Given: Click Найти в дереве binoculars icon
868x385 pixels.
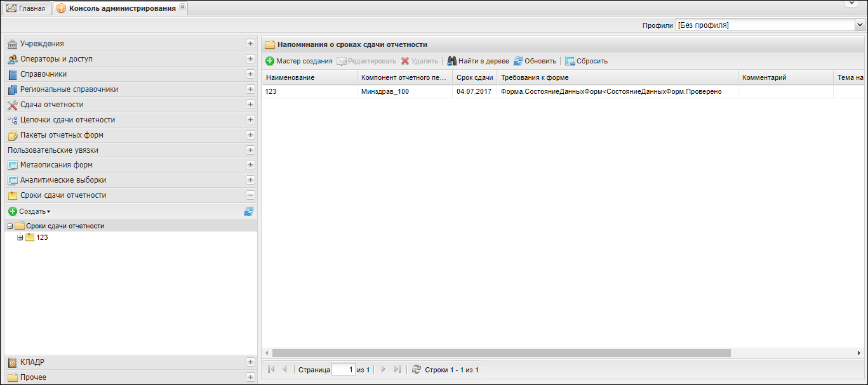Looking at the screenshot, I should click(452, 62).
